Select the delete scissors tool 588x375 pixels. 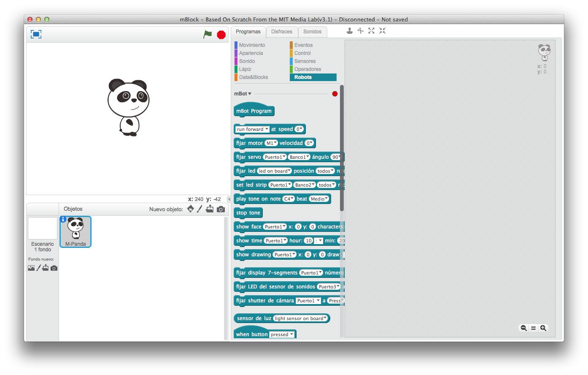coord(360,31)
